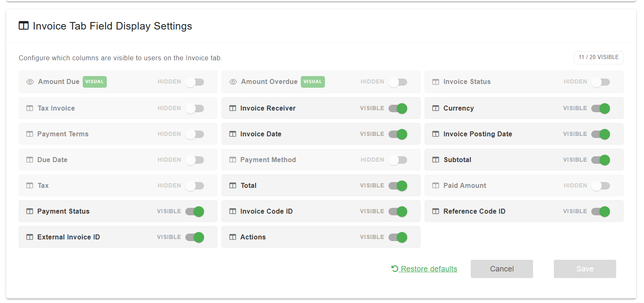Click the column icon beside Currency
The image size is (644, 303).
point(436,108)
